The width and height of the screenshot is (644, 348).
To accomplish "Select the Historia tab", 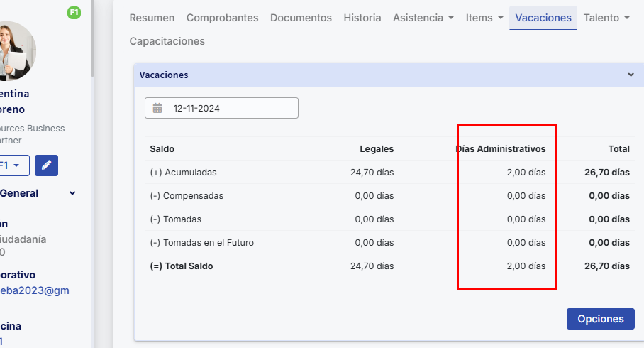I will [x=362, y=18].
